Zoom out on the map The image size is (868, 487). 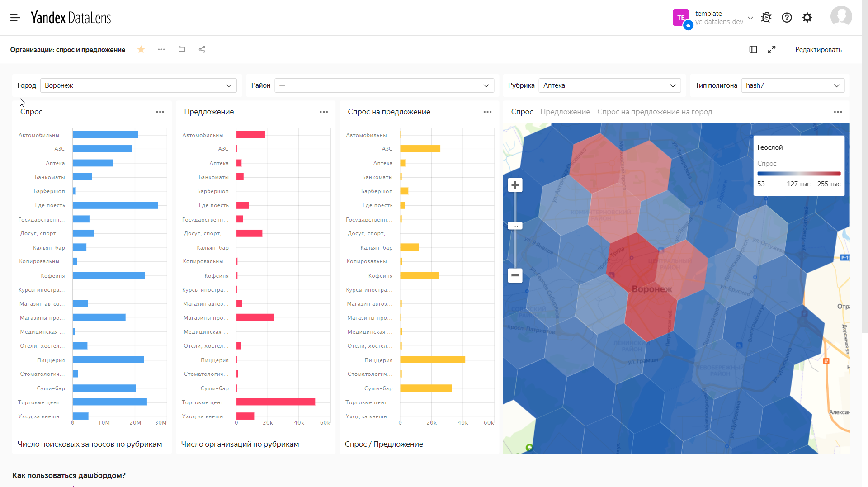tap(515, 275)
